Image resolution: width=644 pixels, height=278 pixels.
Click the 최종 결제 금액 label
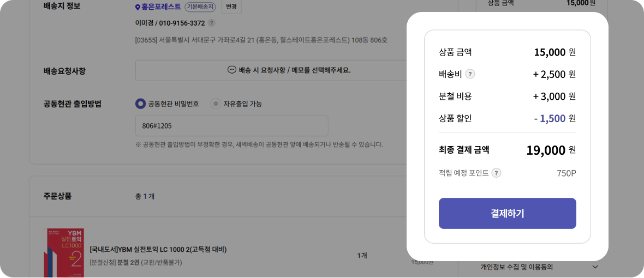pyautogui.click(x=464, y=150)
